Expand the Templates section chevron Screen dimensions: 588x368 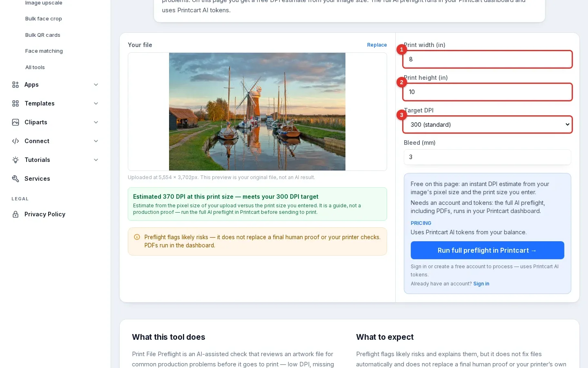(96, 103)
